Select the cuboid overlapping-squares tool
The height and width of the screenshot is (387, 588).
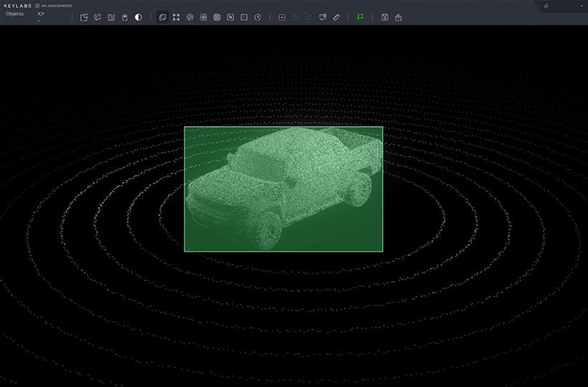click(163, 17)
